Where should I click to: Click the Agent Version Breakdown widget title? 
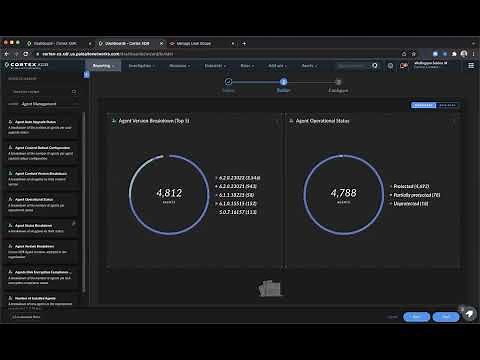[154, 121]
